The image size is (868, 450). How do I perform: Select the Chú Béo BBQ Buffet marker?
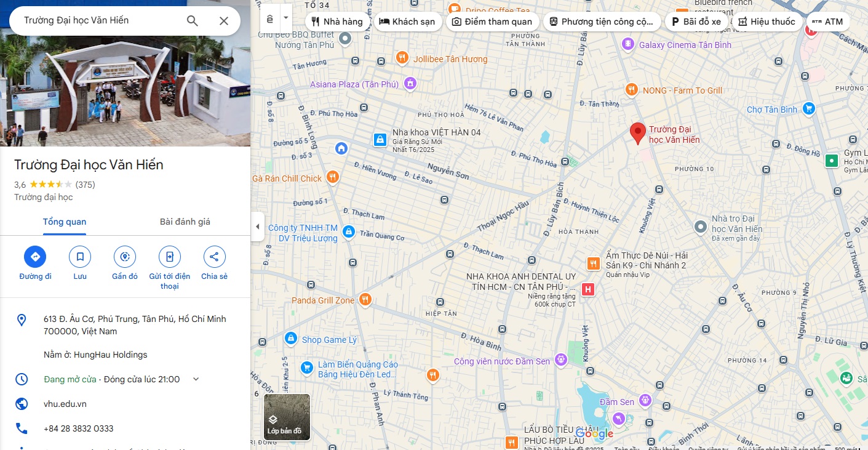[x=345, y=39]
